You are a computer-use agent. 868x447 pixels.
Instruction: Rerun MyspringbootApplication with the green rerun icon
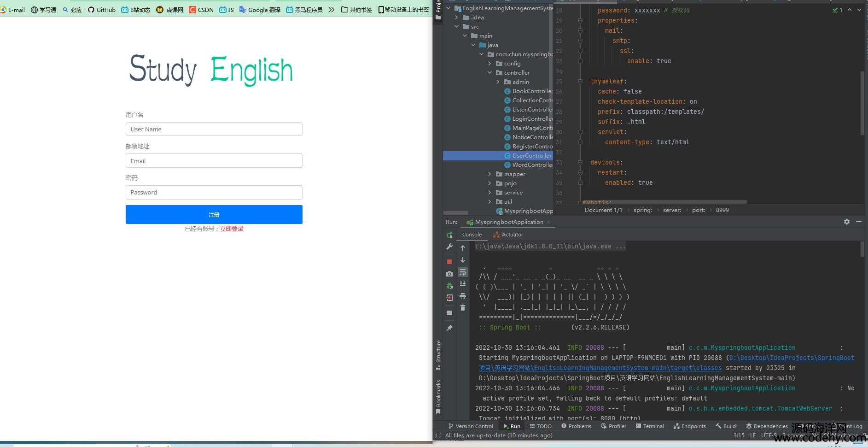[449, 235]
